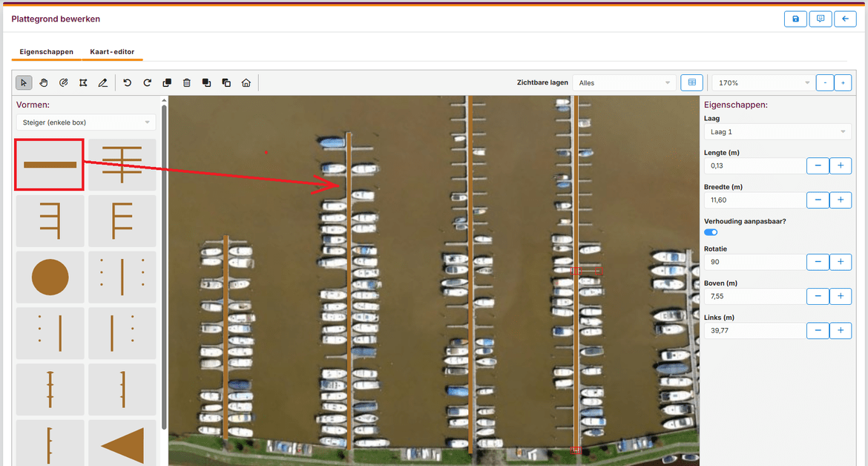Activate the hand pan tool
This screenshot has width=868, height=466.
tap(43, 83)
